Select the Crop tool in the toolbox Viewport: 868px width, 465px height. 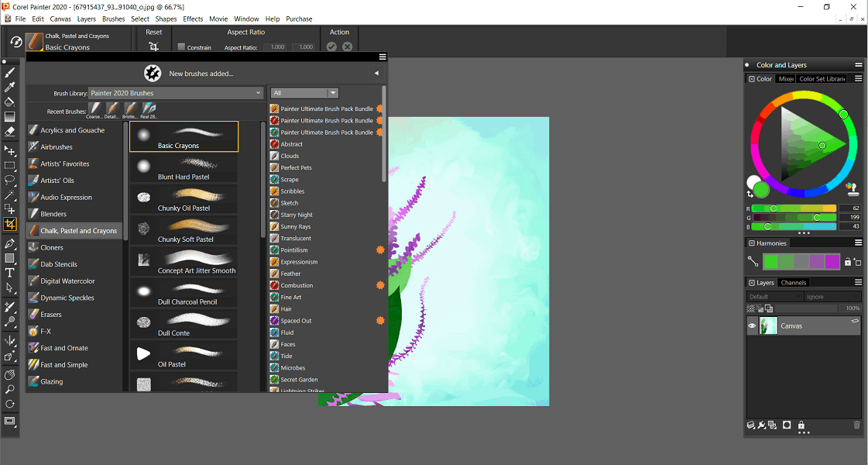point(9,224)
